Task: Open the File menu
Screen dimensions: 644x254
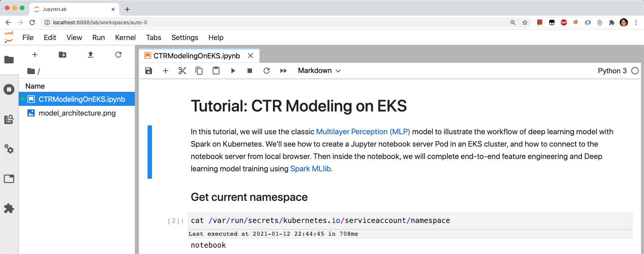Action: pyautogui.click(x=28, y=37)
